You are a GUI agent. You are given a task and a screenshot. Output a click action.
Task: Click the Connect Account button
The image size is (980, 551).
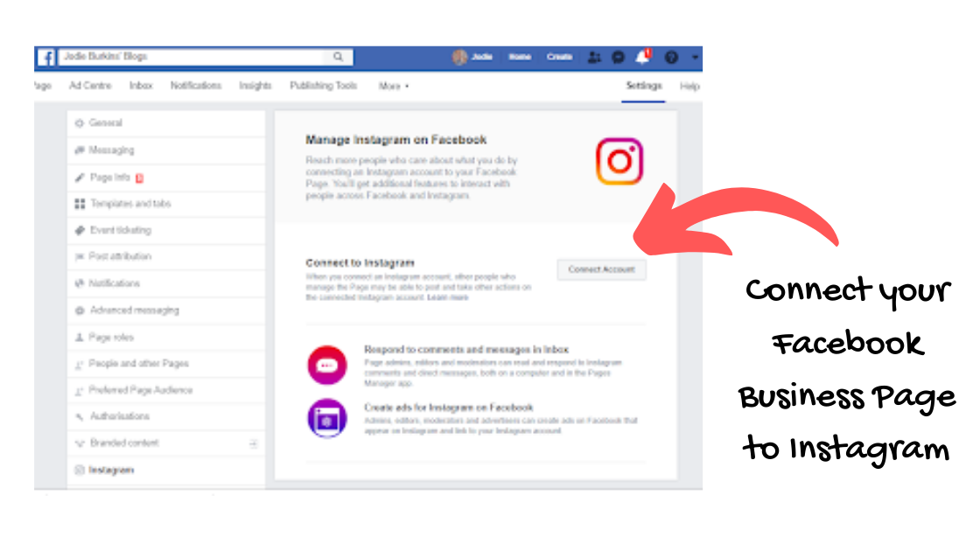(601, 269)
